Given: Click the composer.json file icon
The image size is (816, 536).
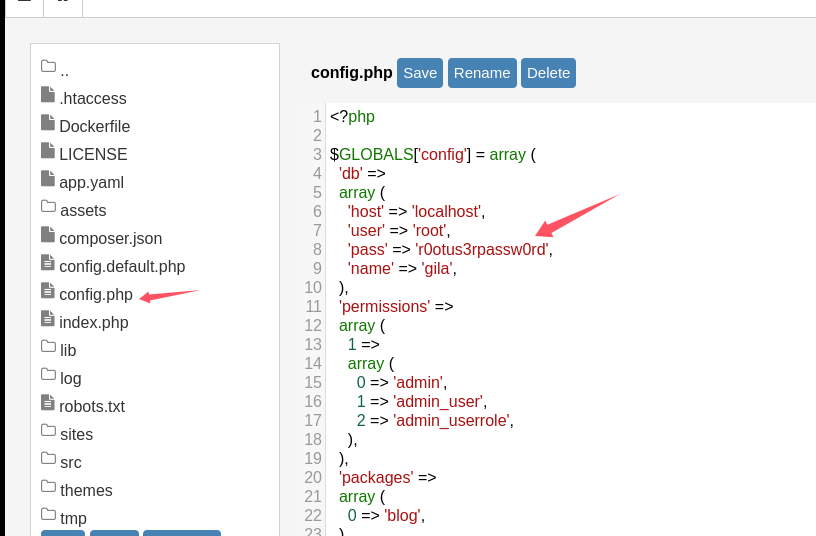Looking at the screenshot, I should 48,235.
